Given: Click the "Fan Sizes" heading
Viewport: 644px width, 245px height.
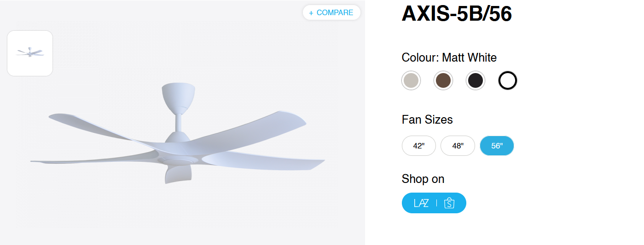Looking at the screenshot, I should [427, 120].
